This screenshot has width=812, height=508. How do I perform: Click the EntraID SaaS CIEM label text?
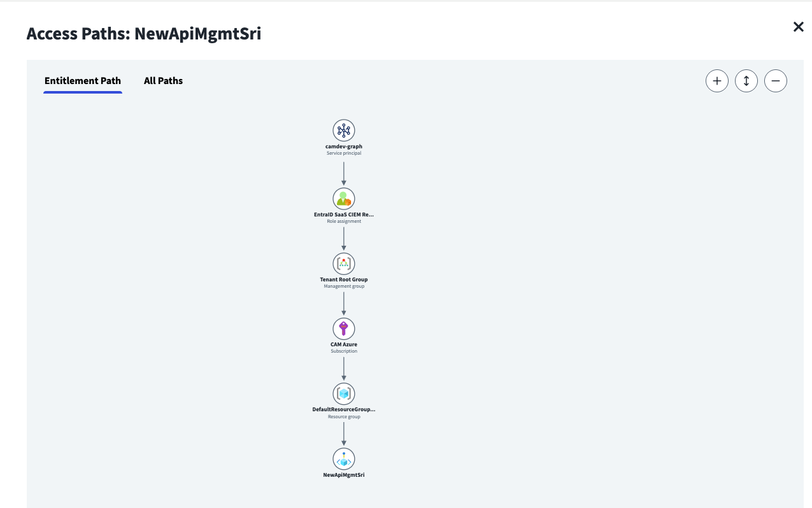[344, 215]
